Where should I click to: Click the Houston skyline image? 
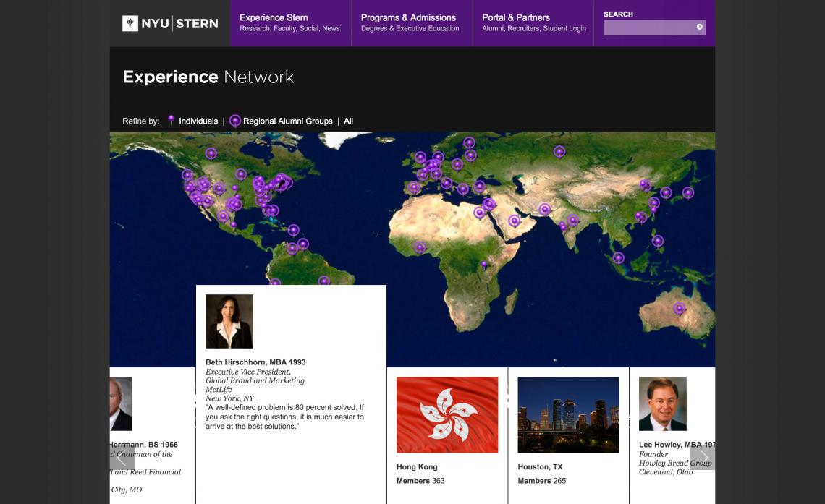568,414
